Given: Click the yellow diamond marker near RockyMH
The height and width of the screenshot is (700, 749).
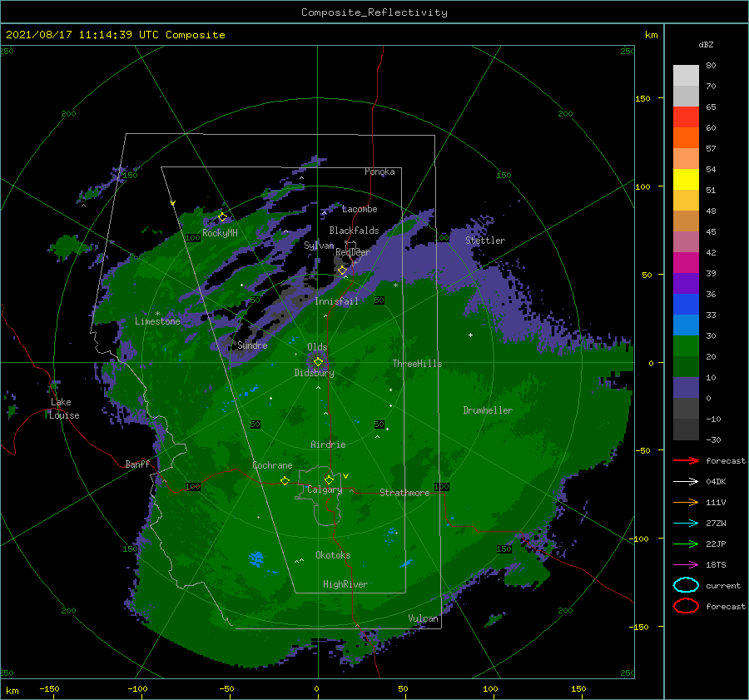Looking at the screenshot, I should tap(222, 217).
